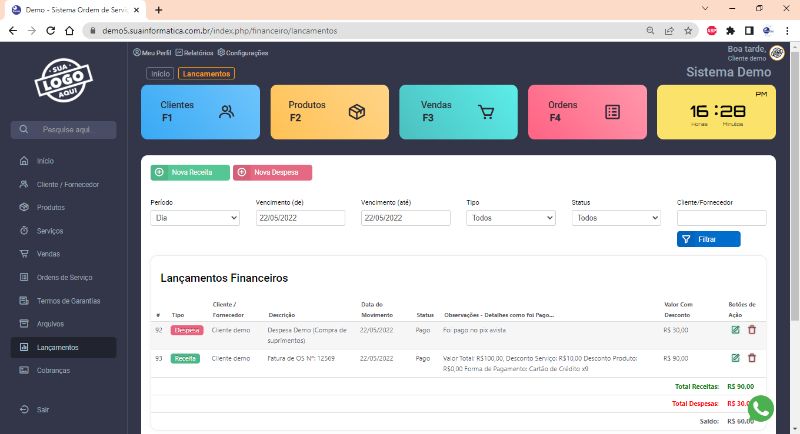Open the Vendas F3 cart card

click(x=458, y=112)
